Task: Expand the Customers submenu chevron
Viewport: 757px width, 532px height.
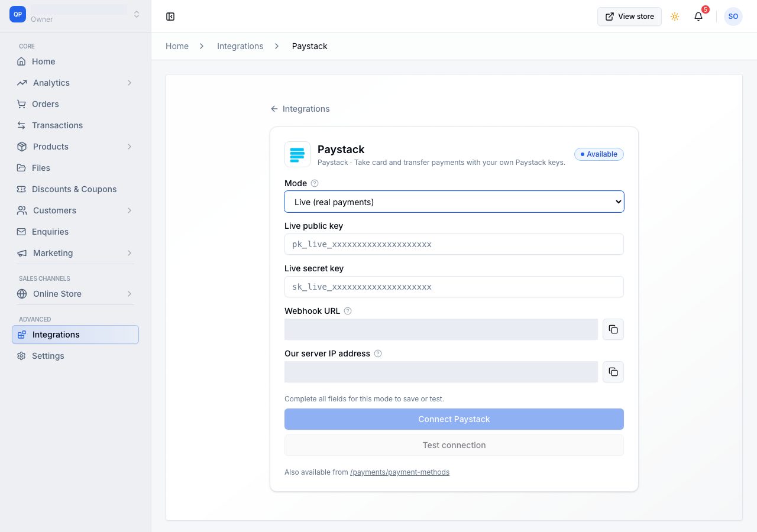Action: 130,210
